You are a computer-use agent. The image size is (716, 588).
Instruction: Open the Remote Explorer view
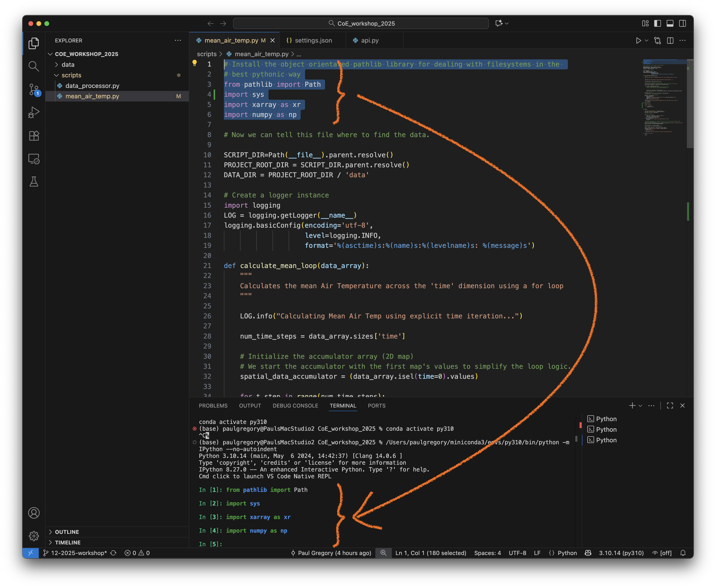pyautogui.click(x=34, y=158)
